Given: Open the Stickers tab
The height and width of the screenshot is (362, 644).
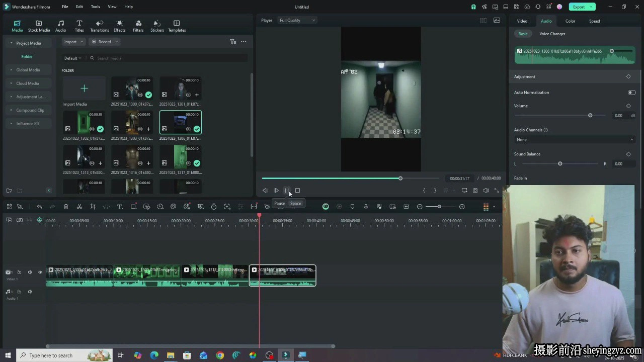Looking at the screenshot, I should tap(157, 26).
